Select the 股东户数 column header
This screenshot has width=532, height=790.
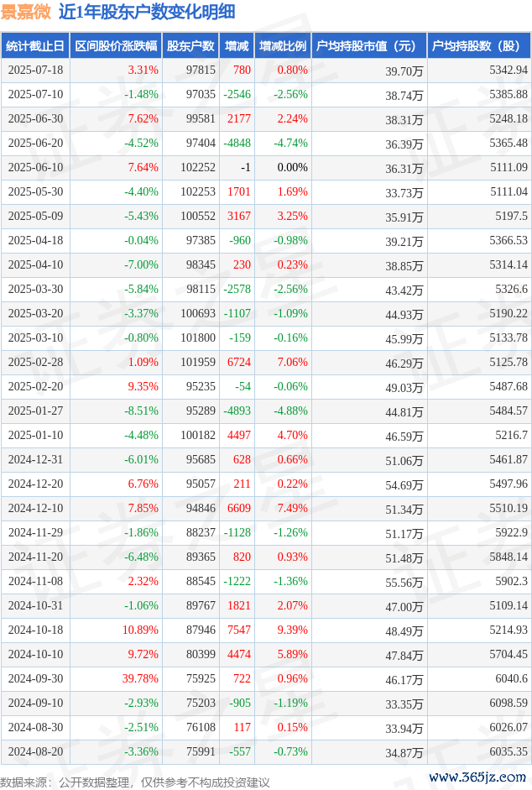[x=190, y=46]
